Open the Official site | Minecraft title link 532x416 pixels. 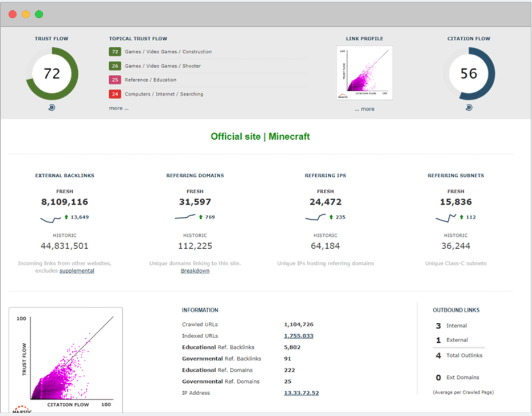(x=260, y=136)
